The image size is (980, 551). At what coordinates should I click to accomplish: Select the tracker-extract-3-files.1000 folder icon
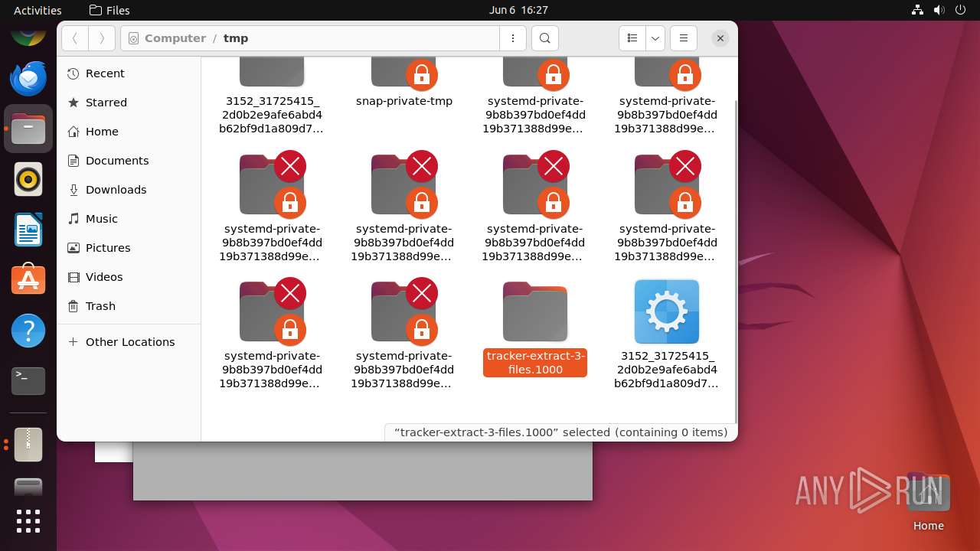coord(535,311)
